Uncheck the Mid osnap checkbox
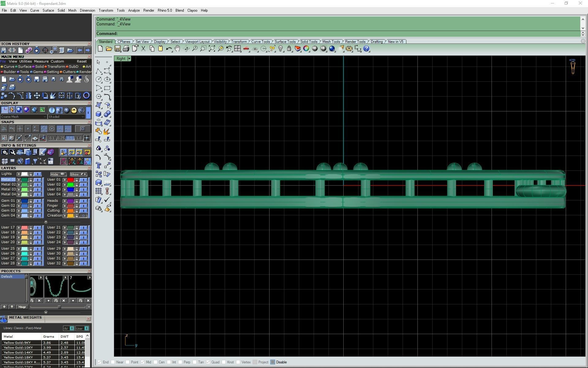588x368 pixels. (x=142, y=362)
